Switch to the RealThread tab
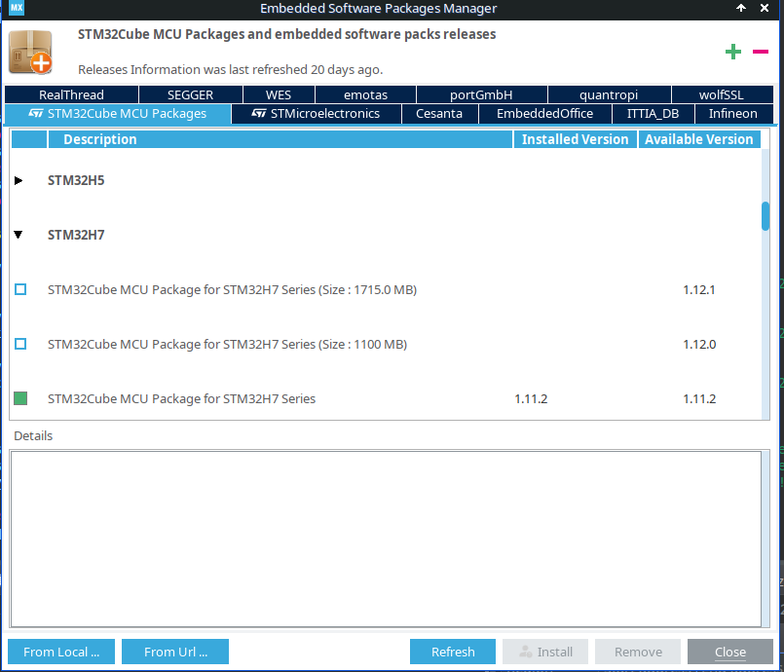The width and height of the screenshot is (784, 672). [71, 94]
